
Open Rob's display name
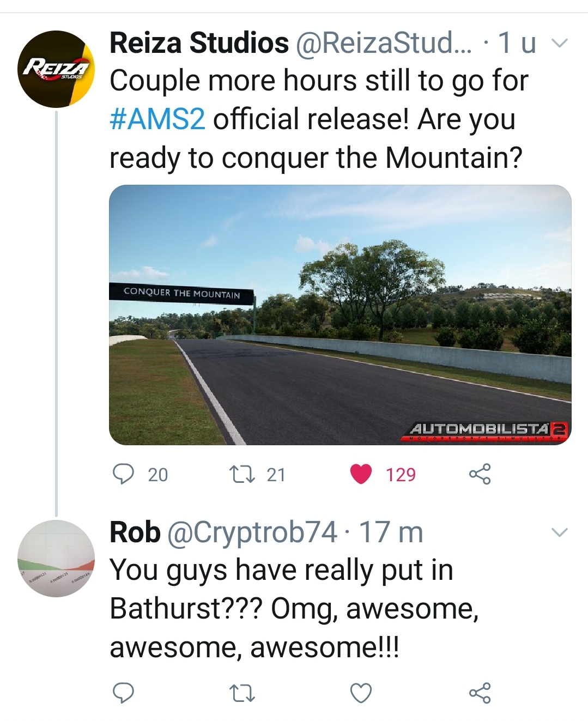[135, 532]
